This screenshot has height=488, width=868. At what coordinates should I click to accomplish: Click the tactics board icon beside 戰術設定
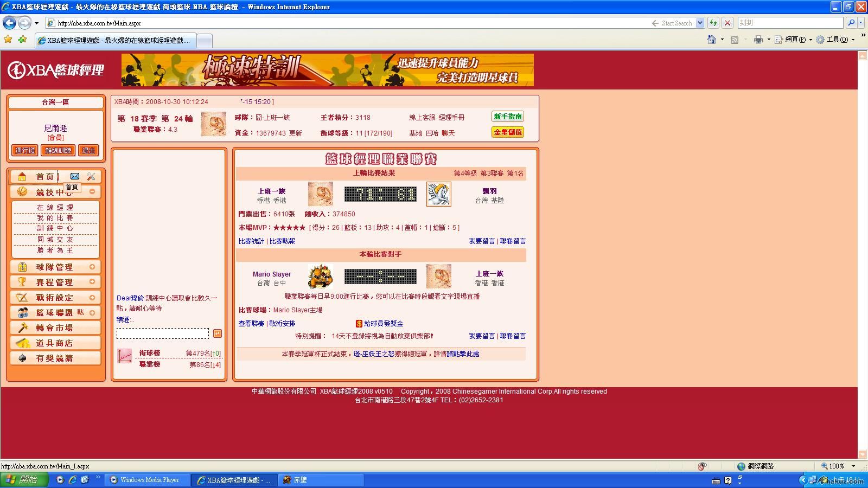(22, 297)
